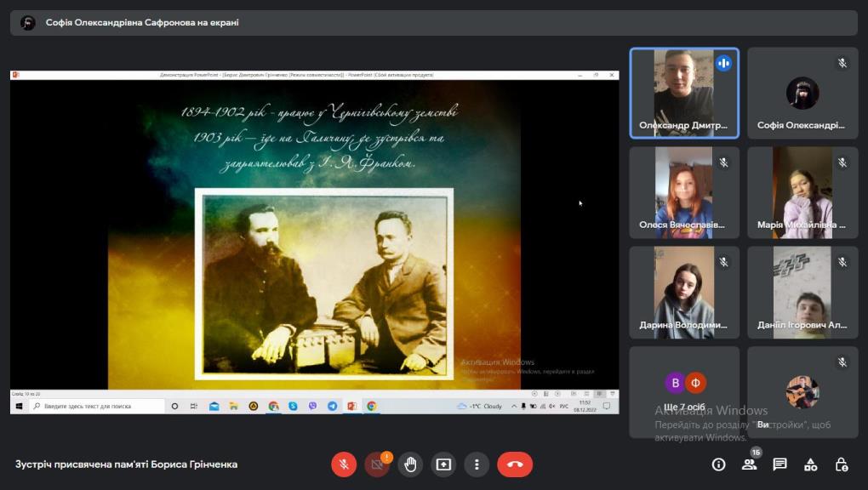Turn on the camera in the call bar
868x490 pixels.
(x=377, y=464)
